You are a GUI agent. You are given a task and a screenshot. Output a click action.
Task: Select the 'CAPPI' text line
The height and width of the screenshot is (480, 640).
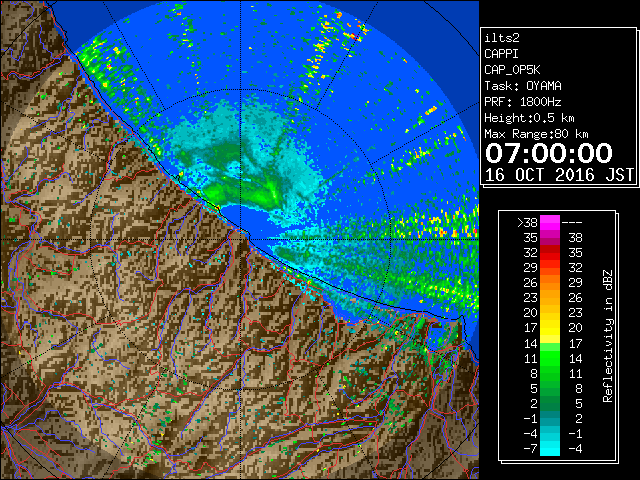[501, 54]
